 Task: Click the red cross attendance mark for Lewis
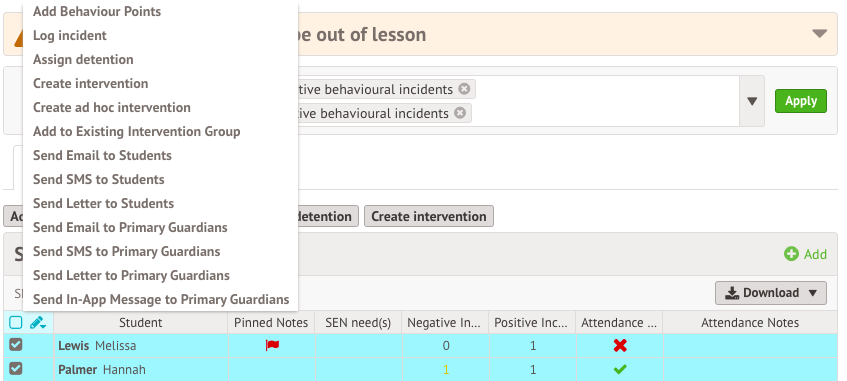point(620,345)
